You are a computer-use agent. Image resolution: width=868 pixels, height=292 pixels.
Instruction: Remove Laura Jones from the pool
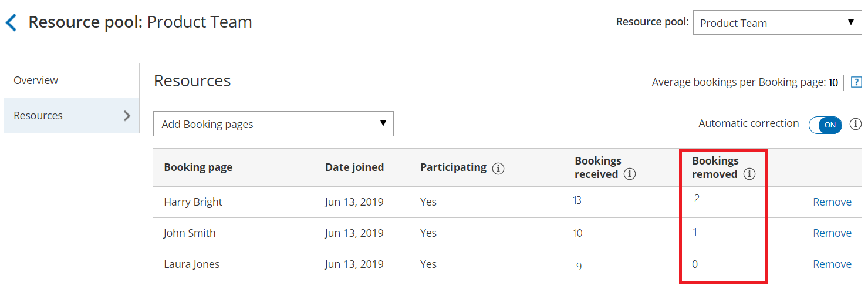coord(832,264)
